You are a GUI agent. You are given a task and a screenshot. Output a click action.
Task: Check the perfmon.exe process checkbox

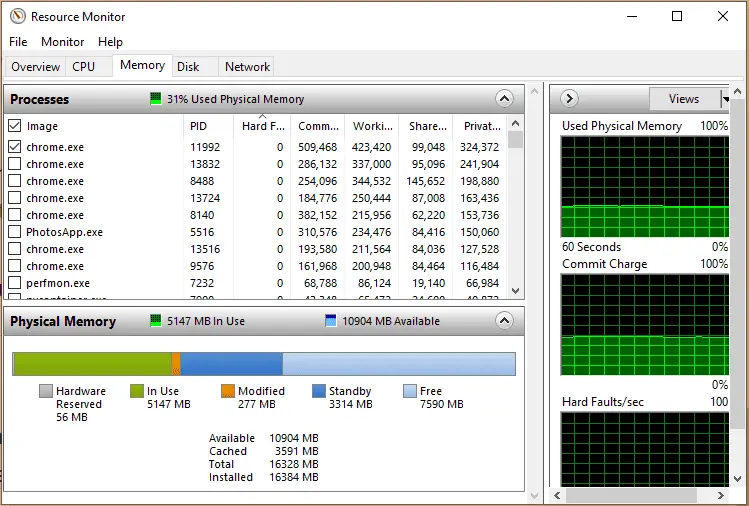coord(15,283)
